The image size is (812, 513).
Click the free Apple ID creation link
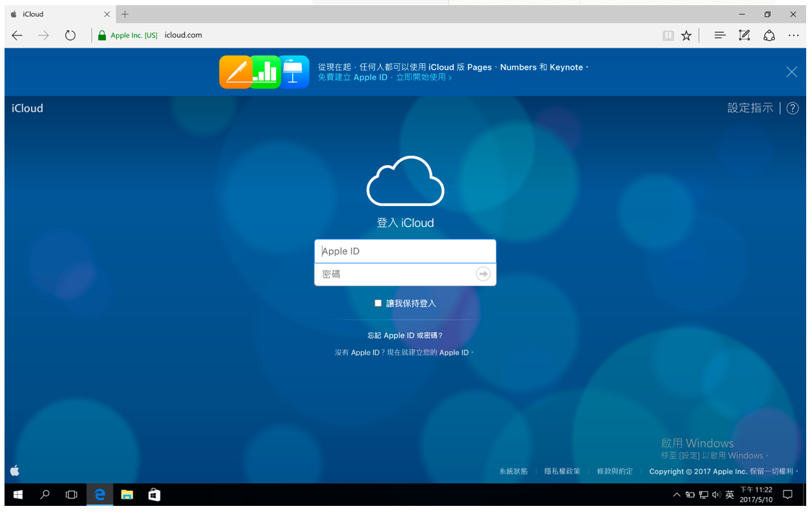coord(385,78)
